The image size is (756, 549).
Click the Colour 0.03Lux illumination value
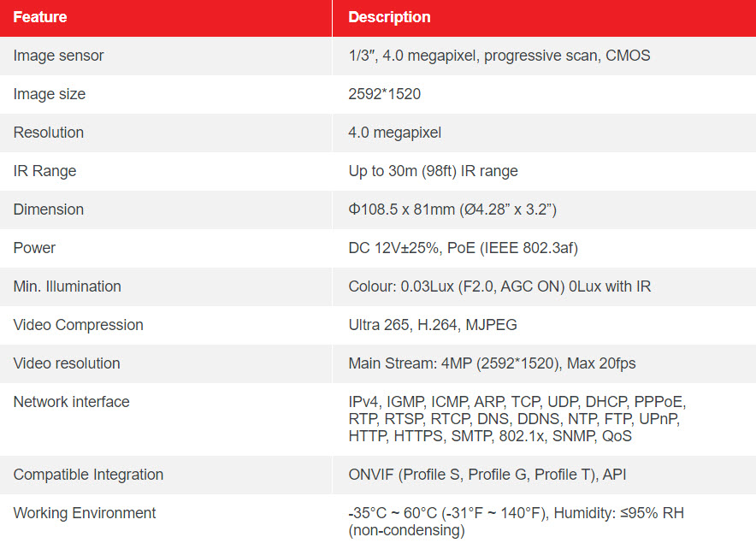pyautogui.click(x=499, y=286)
